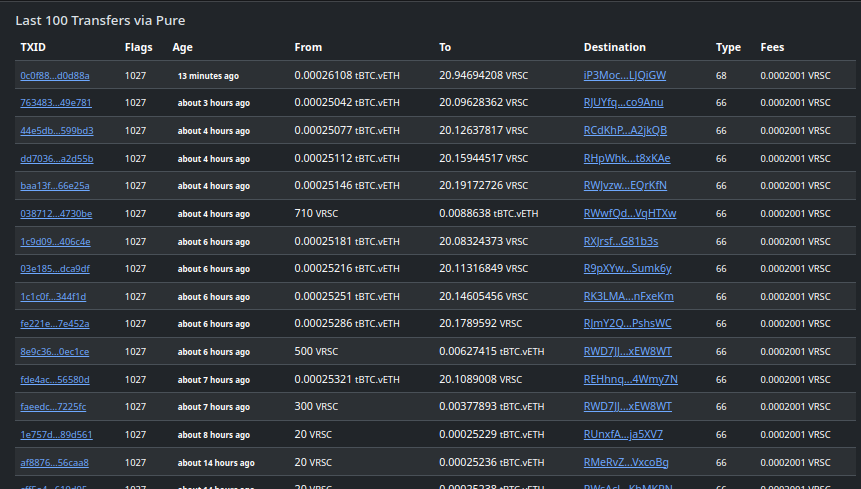Click the '20.94694208 VRSC' amount
Screen dimensions: 861x489
click(x=484, y=75)
